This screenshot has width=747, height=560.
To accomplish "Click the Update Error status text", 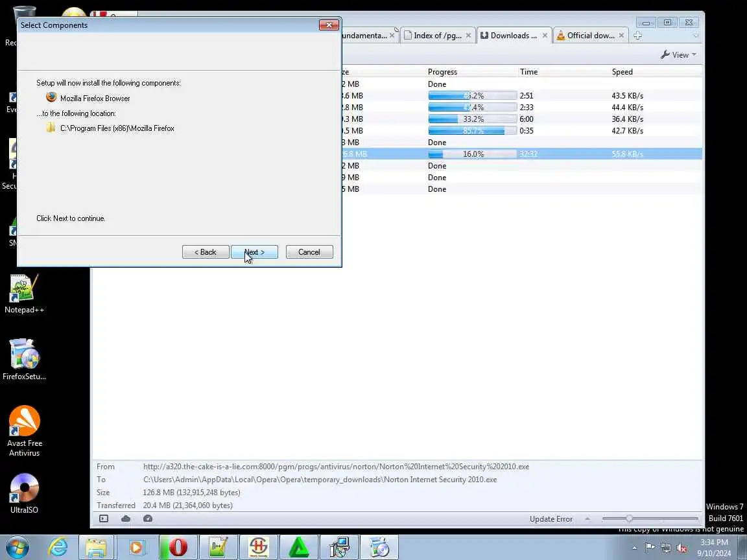I will click(x=551, y=519).
